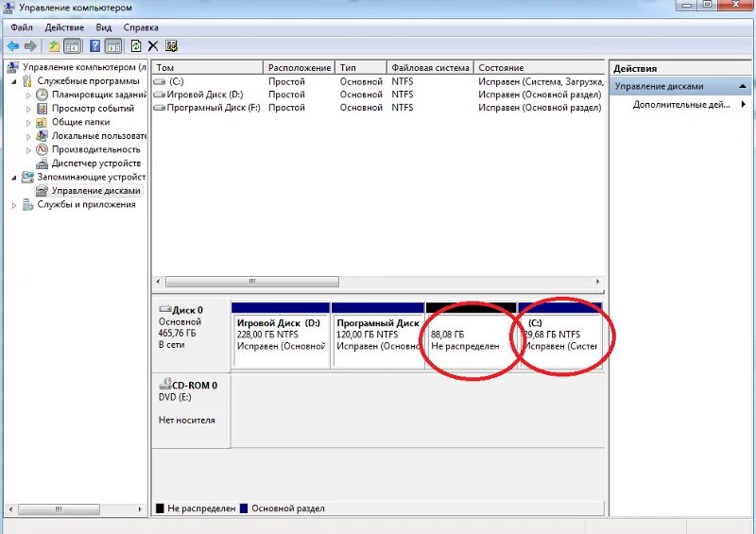The image size is (756, 534).
Task: Sort by the Файловая система column header
Action: [x=431, y=67]
